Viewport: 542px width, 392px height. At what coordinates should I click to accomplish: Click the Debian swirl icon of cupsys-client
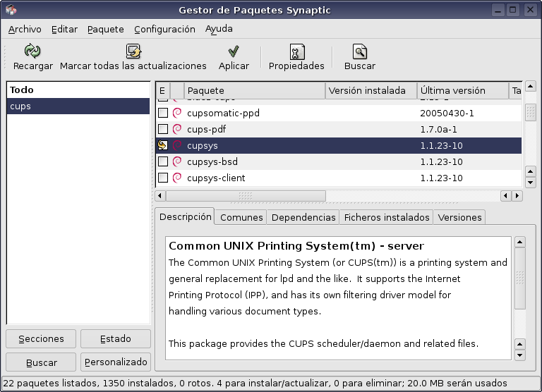point(177,178)
